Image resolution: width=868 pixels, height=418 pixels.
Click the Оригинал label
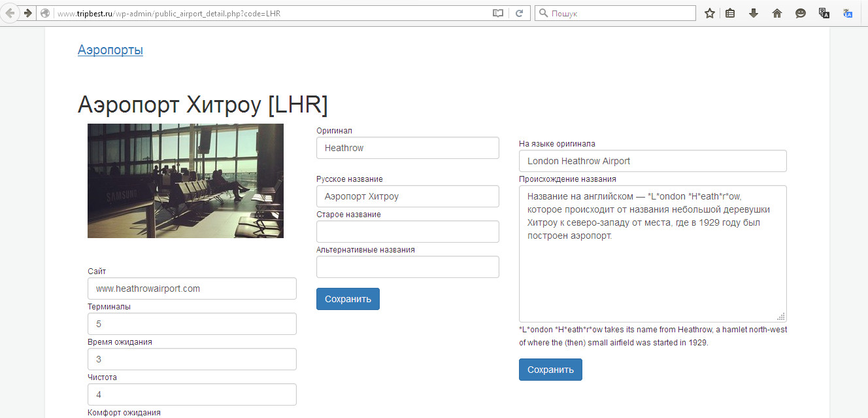click(334, 131)
